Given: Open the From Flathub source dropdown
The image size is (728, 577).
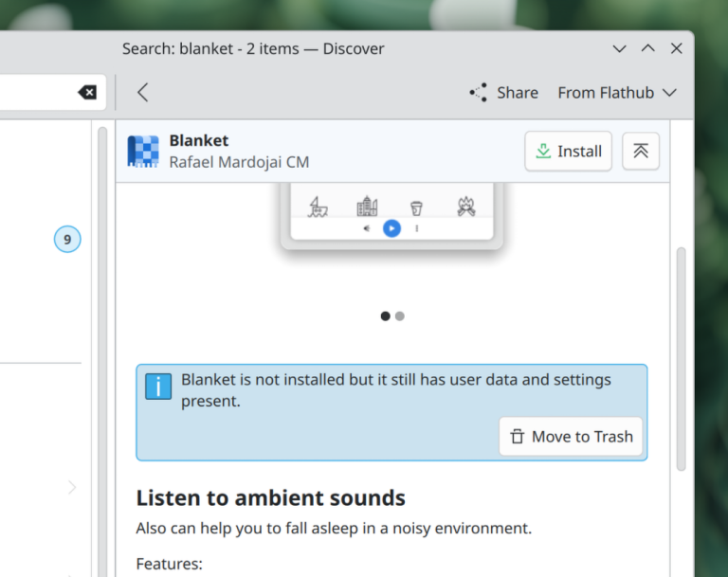Looking at the screenshot, I should [x=617, y=93].
